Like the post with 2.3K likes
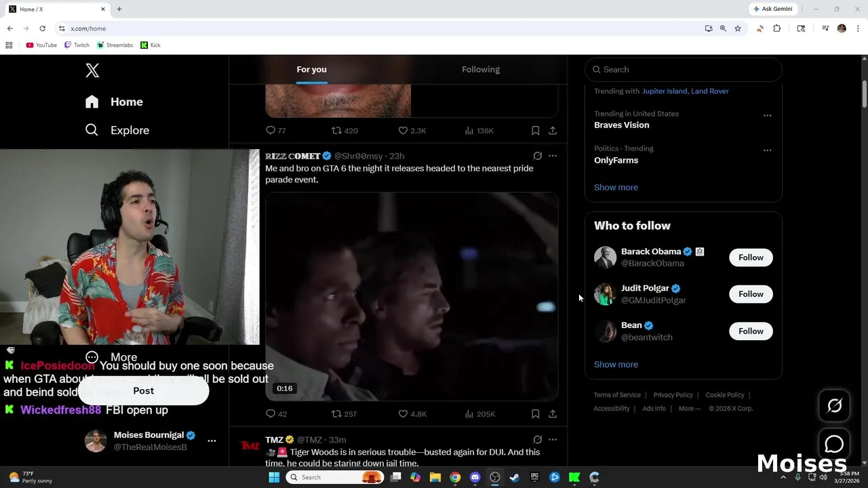Screen dimensions: 868x488 (x=403, y=130)
